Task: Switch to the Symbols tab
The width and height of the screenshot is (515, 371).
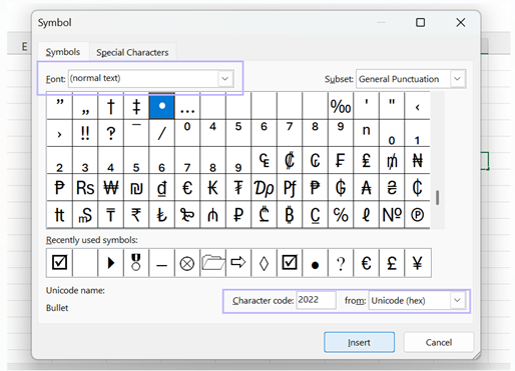Action: [63, 52]
